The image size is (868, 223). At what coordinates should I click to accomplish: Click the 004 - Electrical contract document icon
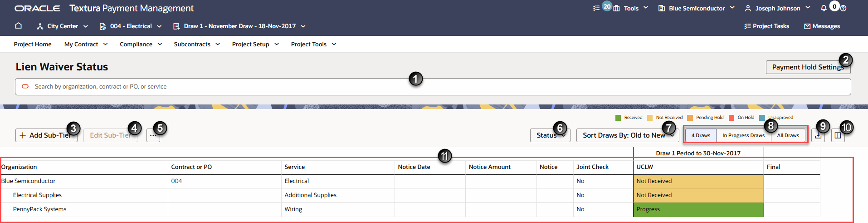coord(102,26)
